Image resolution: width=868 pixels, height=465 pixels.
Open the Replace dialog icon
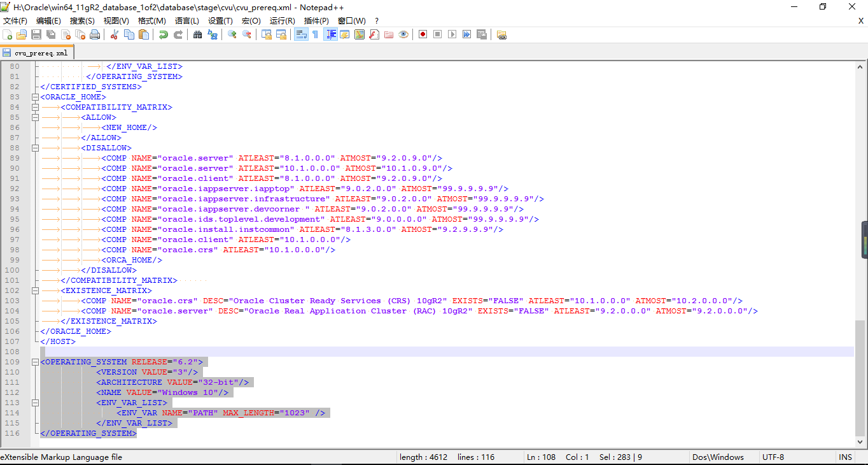(x=213, y=34)
